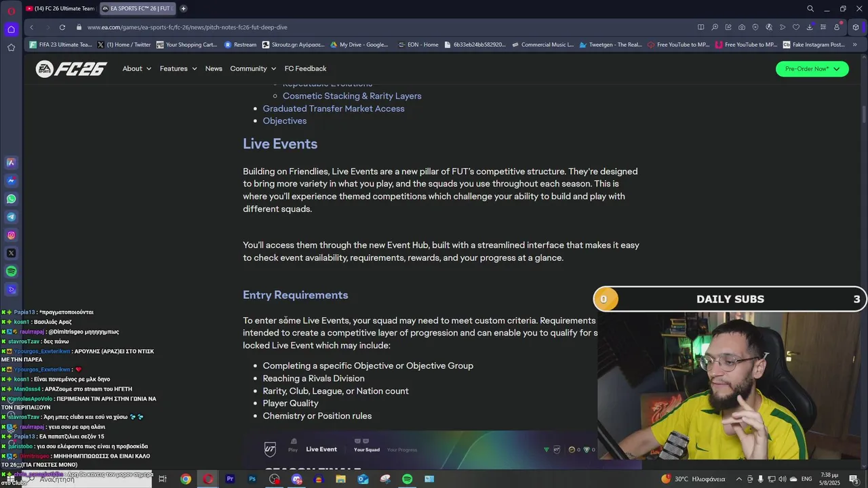Switch the ENG keyboard language indicator
The image size is (868, 488).
[x=806, y=479]
